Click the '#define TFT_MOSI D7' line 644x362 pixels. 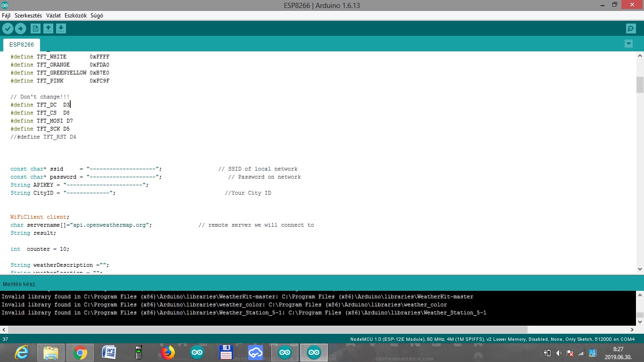(x=41, y=121)
